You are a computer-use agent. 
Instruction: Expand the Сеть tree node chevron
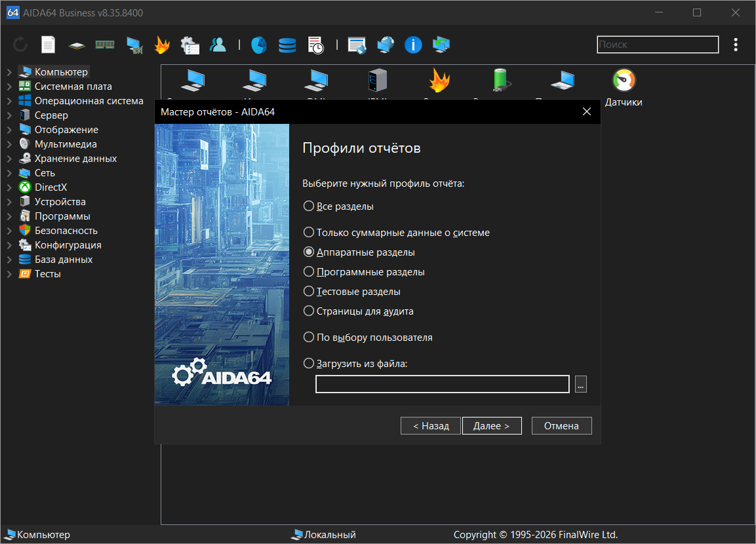tap(9, 173)
